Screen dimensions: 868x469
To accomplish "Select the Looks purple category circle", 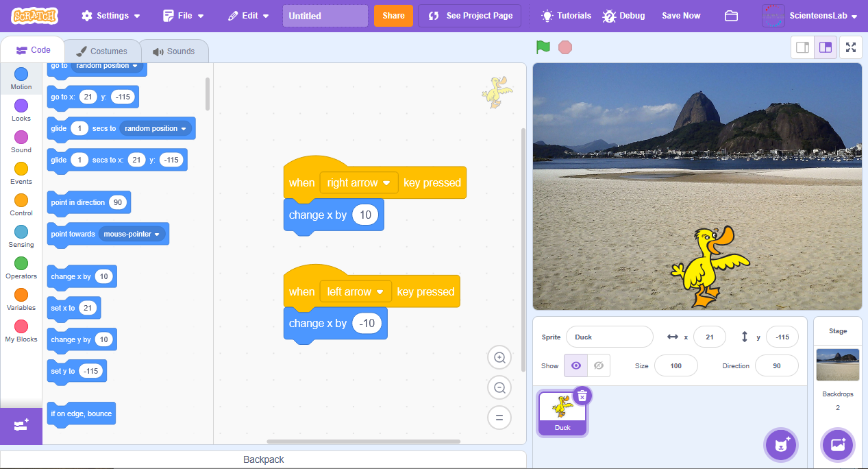I will pyautogui.click(x=21, y=106).
